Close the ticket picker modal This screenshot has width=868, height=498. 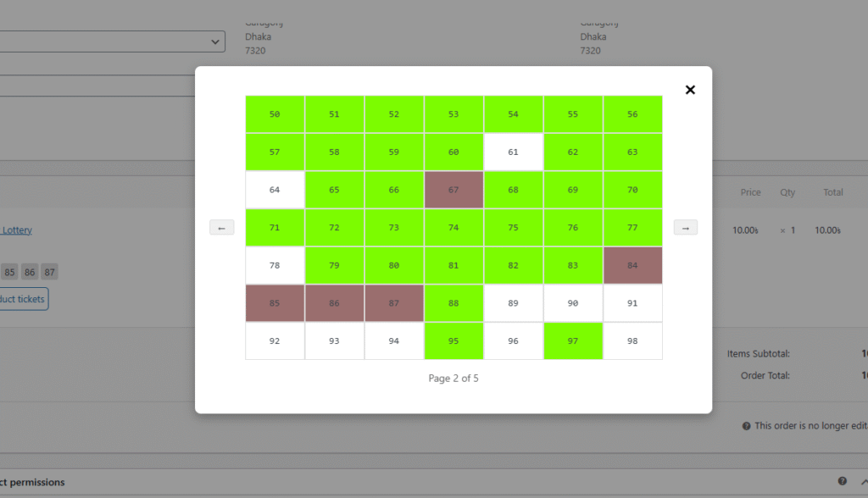(x=690, y=90)
